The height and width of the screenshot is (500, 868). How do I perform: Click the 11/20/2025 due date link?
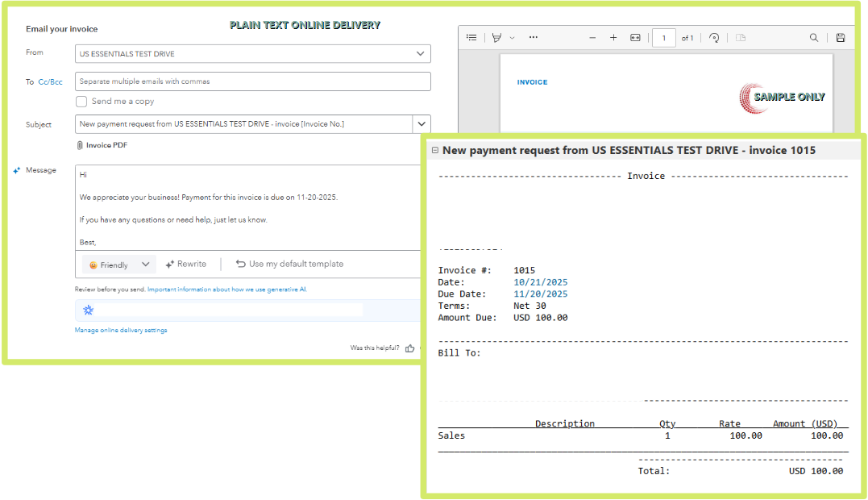(540, 294)
